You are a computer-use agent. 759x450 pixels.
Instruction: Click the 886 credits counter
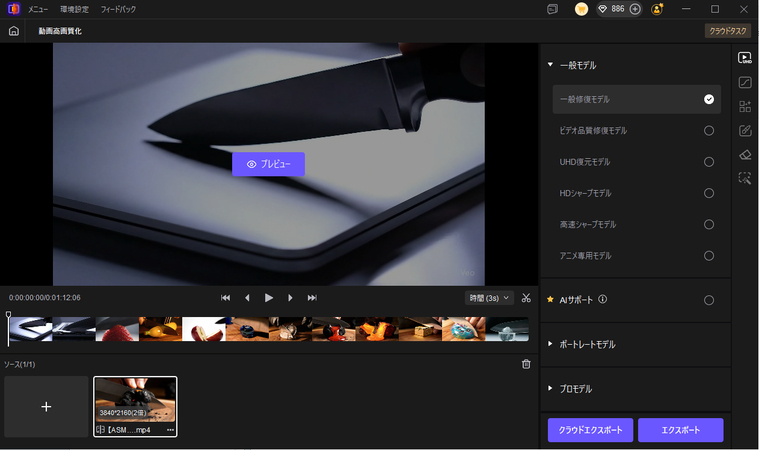tap(618, 9)
